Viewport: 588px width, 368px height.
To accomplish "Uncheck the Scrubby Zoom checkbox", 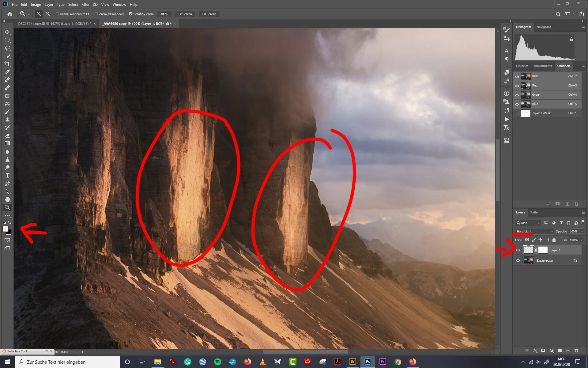I will coord(130,14).
